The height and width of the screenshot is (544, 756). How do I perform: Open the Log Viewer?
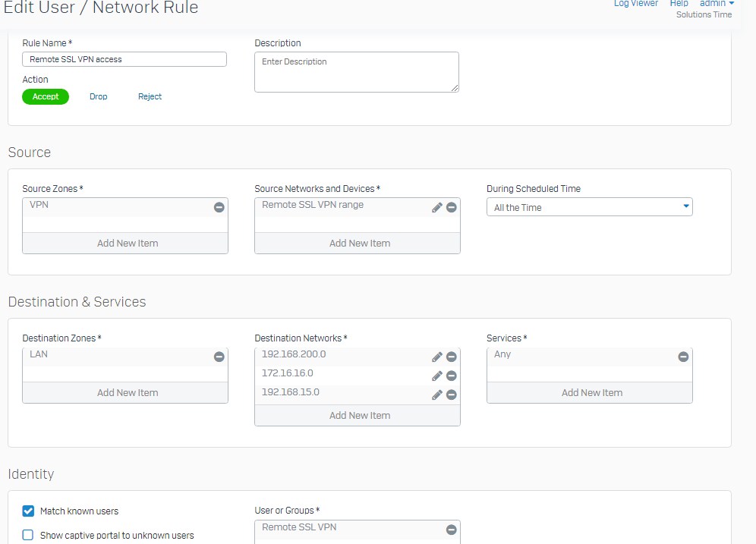pyautogui.click(x=636, y=3)
